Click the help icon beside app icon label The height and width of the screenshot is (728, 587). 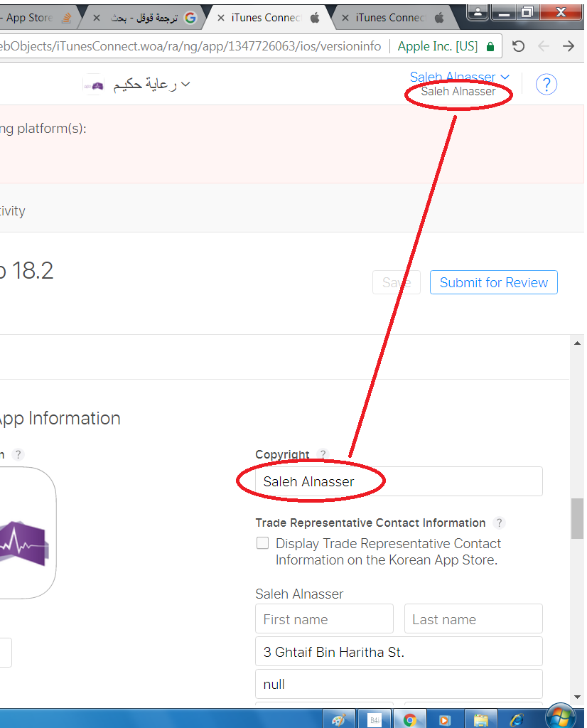[x=18, y=454]
